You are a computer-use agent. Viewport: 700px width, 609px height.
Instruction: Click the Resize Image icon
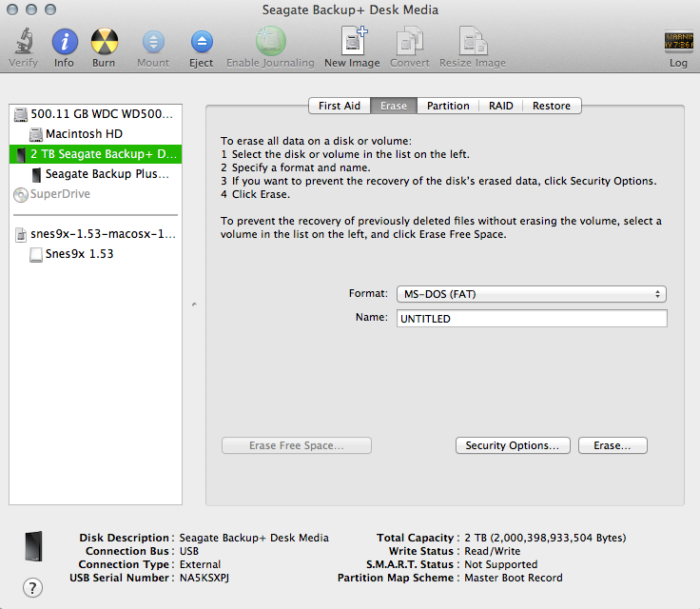click(473, 41)
